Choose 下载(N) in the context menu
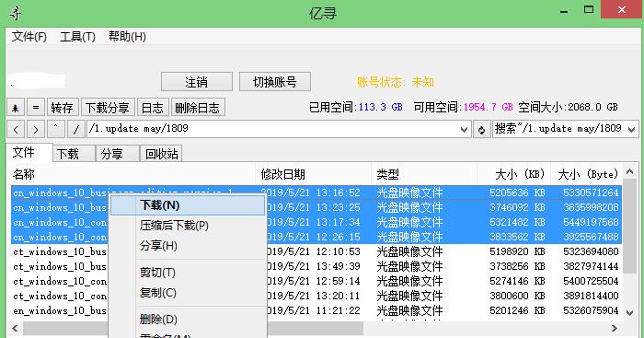644x338 pixels. pos(188,205)
